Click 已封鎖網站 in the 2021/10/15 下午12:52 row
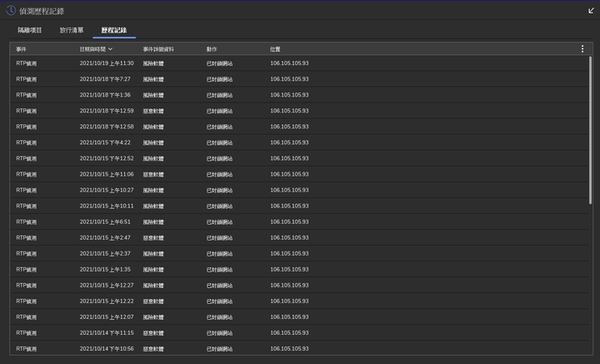This screenshot has height=364, width=600. pyautogui.click(x=220, y=158)
